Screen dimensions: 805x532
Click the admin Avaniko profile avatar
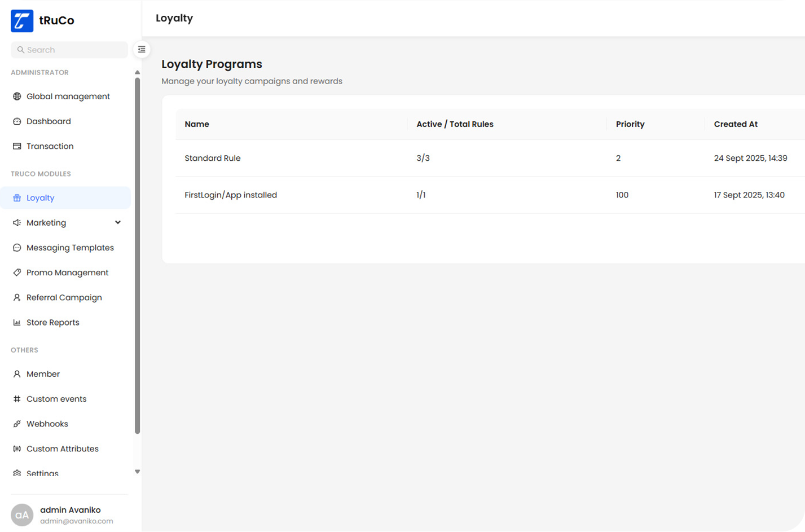pos(23,515)
